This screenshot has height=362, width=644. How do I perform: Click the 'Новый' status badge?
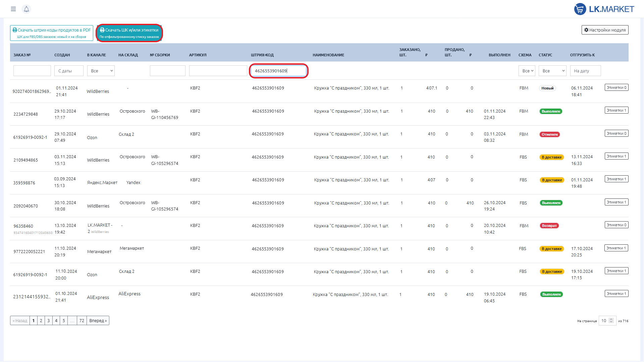(547, 88)
